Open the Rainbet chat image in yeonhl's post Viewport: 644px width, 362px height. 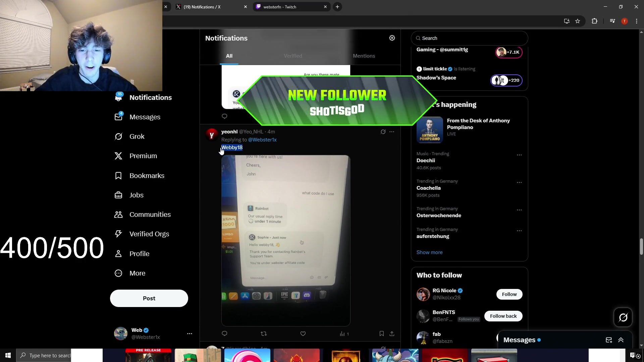coord(286,241)
